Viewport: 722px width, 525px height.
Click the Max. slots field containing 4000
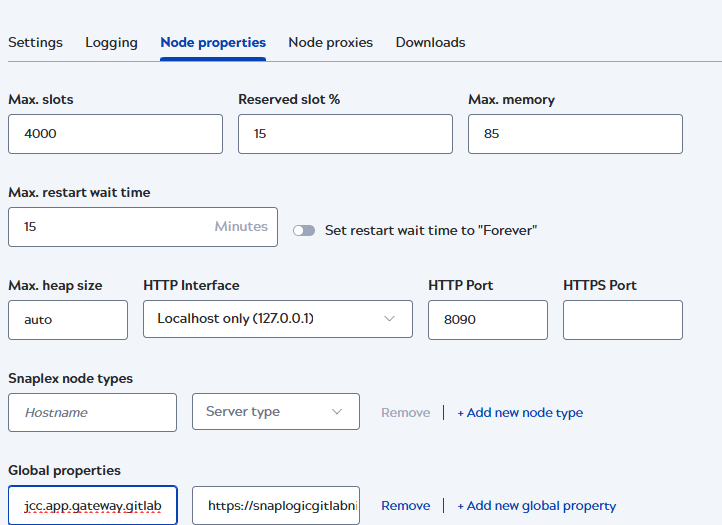[116, 134]
